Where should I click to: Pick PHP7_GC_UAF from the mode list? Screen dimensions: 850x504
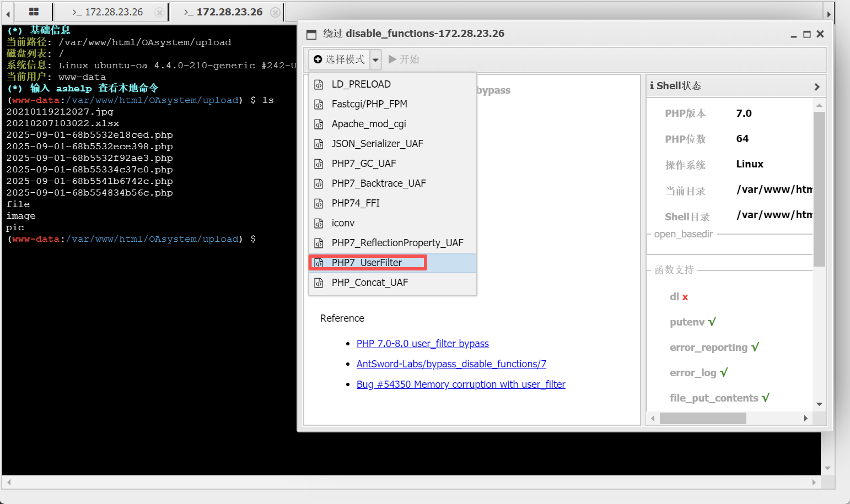[x=364, y=164]
